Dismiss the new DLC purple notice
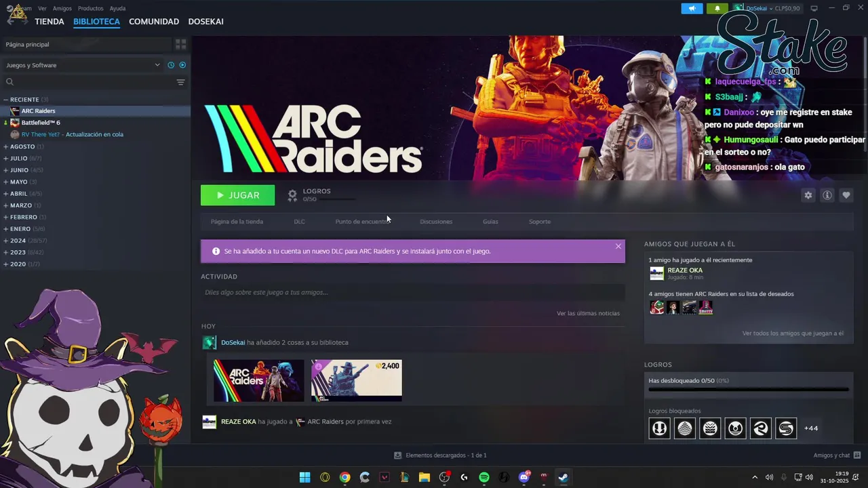Image resolution: width=868 pixels, height=488 pixels. tap(618, 246)
